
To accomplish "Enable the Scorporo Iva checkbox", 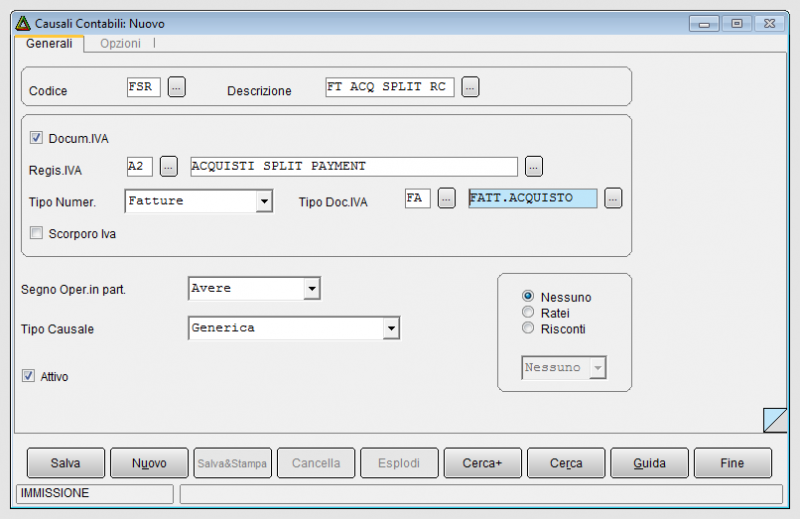I will tap(36, 233).
